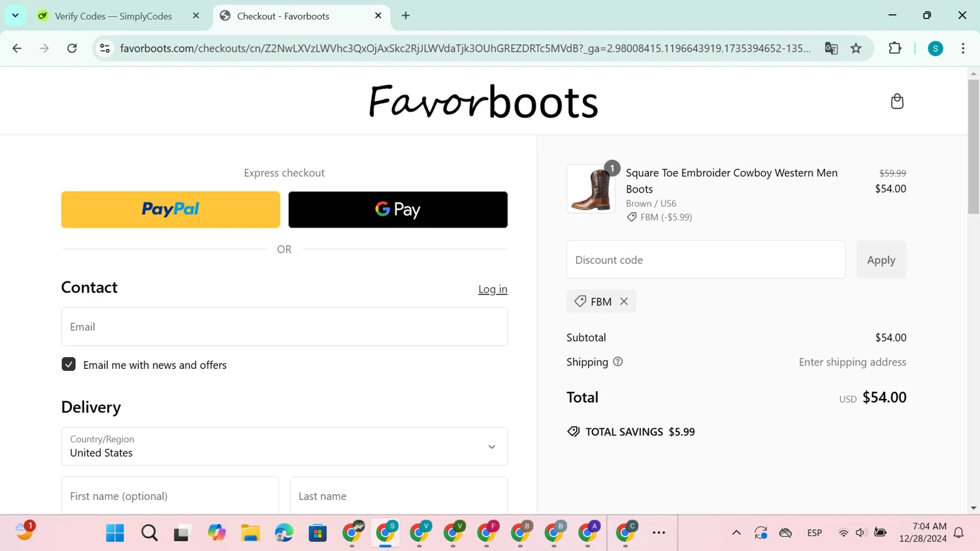The width and height of the screenshot is (980, 551).
Task: Click Square Toe Embroider Cowboy product title
Action: coord(732,181)
